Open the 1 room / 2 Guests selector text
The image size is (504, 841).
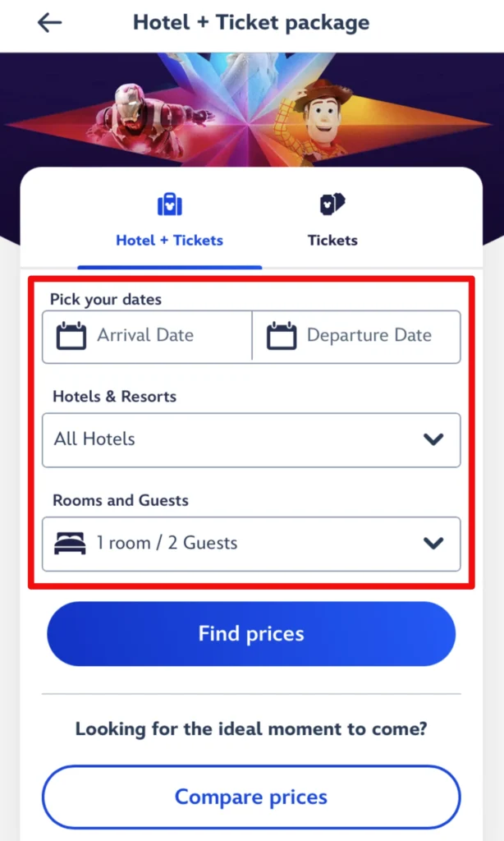[167, 543]
